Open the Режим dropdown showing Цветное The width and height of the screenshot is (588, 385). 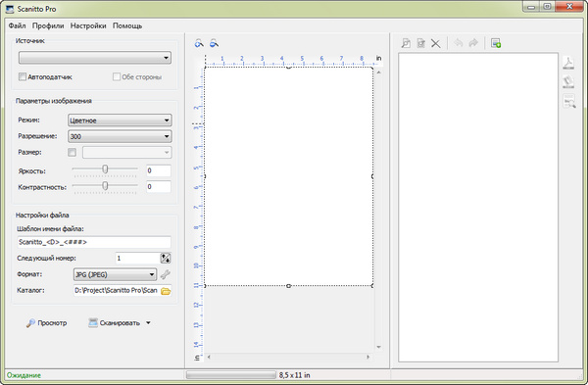120,120
